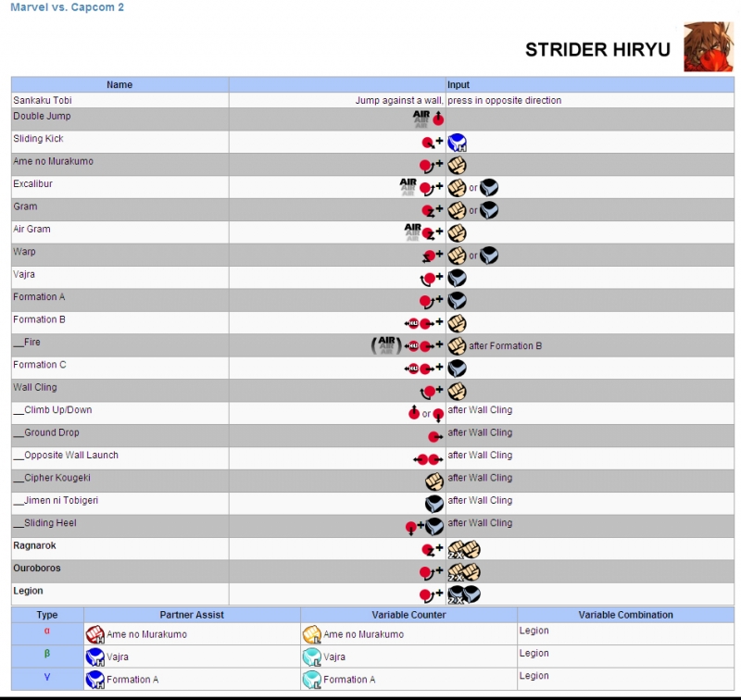Click 'Legion' in the beta Variable Combination row
The height and width of the screenshot is (700, 741).
point(534,653)
